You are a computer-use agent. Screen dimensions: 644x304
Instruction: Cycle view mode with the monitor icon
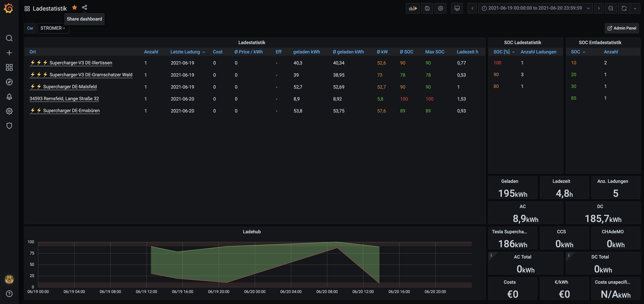click(457, 8)
